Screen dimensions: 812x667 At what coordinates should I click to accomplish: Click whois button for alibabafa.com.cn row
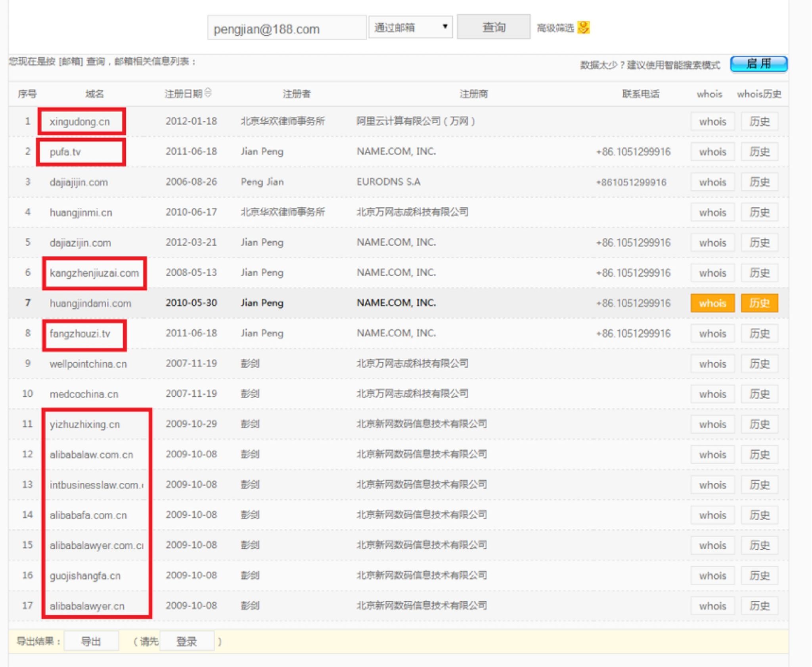point(712,515)
